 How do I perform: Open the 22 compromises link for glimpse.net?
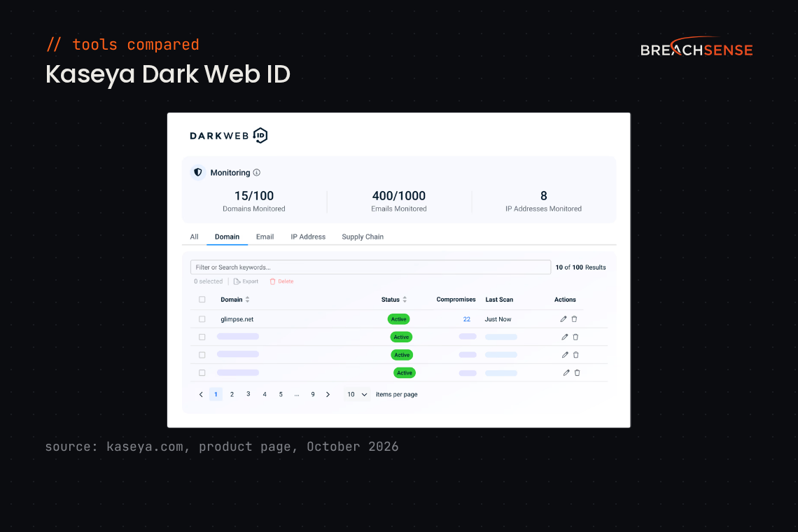pyautogui.click(x=467, y=319)
